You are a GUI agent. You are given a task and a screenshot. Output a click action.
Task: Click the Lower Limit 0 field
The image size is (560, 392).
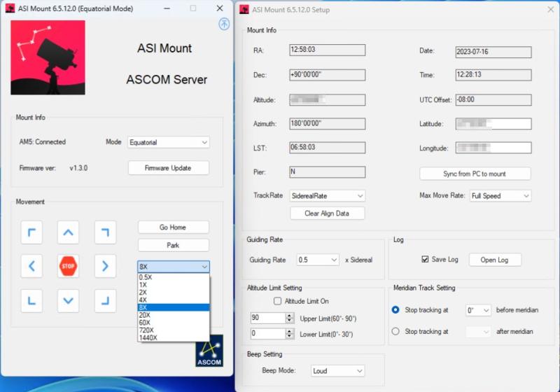click(268, 333)
